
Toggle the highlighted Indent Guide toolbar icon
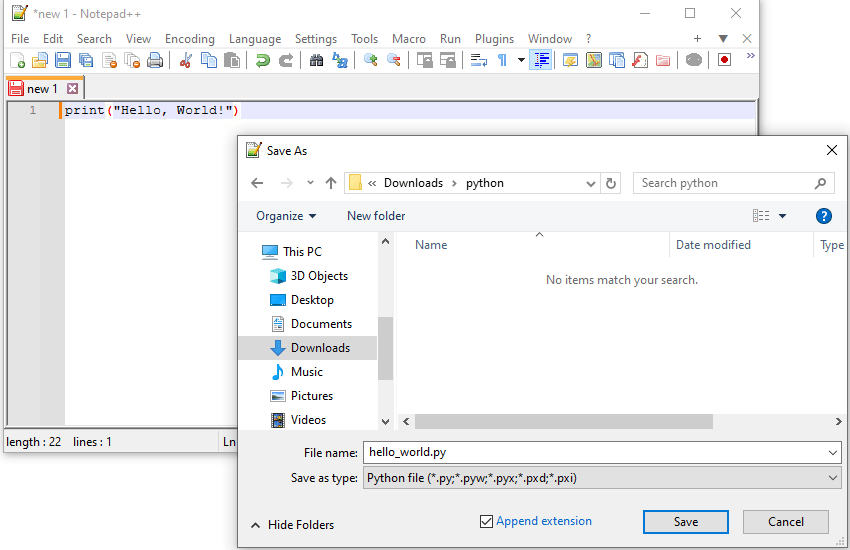(x=541, y=60)
